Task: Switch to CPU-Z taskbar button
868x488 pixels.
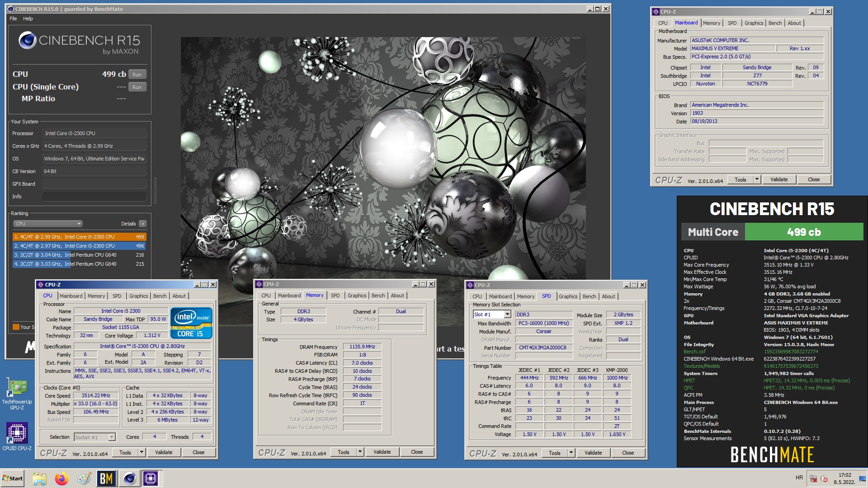Action: coord(151,479)
